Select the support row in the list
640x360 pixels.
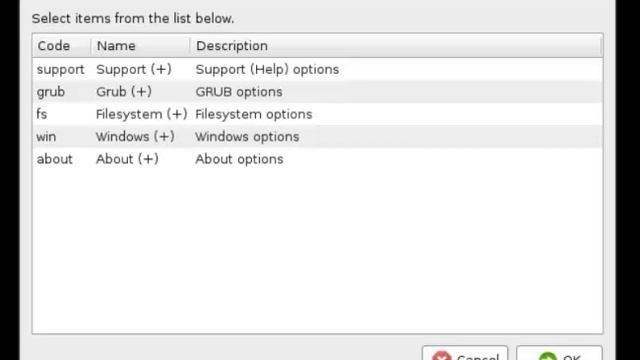317,69
